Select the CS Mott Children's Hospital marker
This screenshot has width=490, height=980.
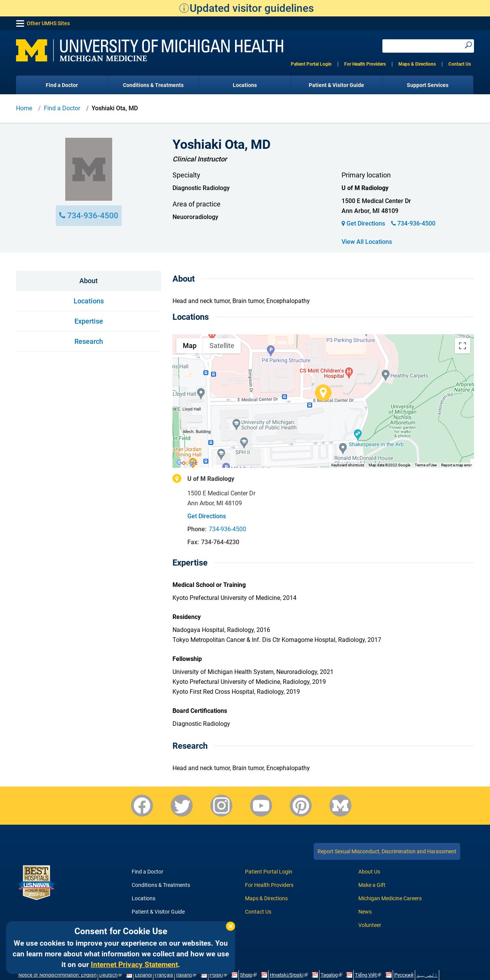349,372
